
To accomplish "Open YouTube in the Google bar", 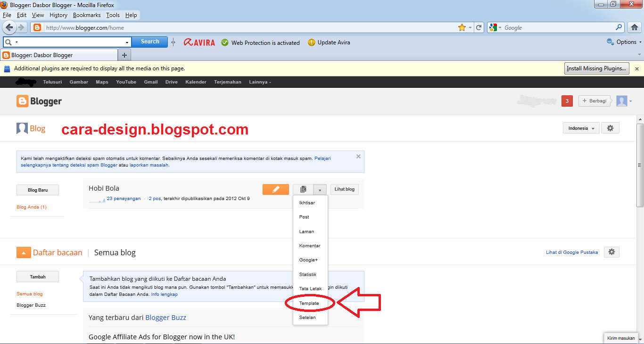I will (x=126, y=82).
